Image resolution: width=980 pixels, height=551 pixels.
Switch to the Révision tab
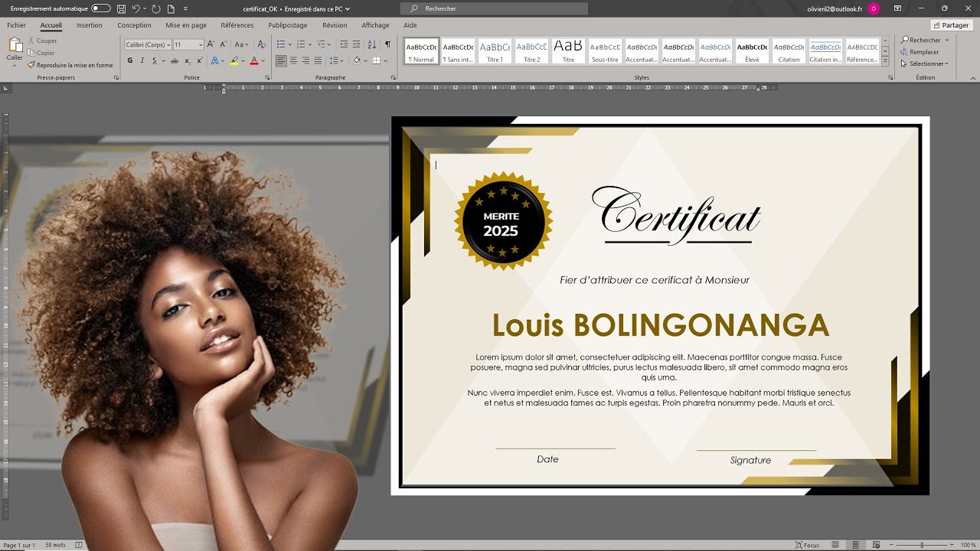point(335,25)
